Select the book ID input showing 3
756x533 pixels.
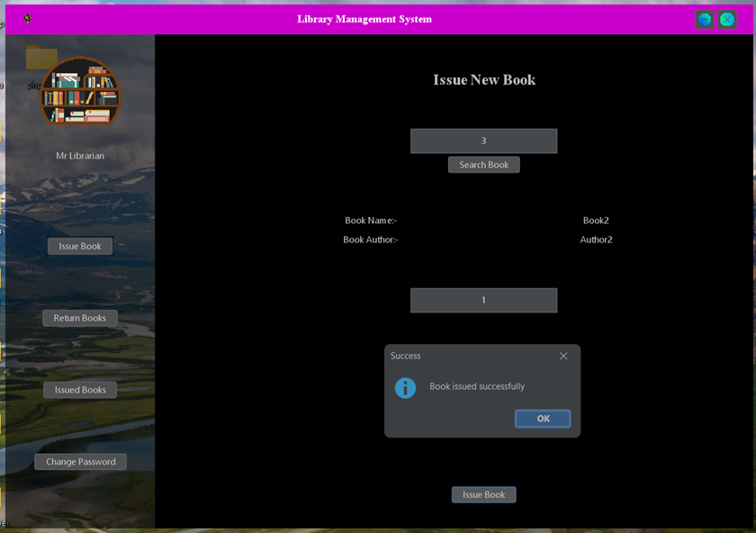click(483, 140)
